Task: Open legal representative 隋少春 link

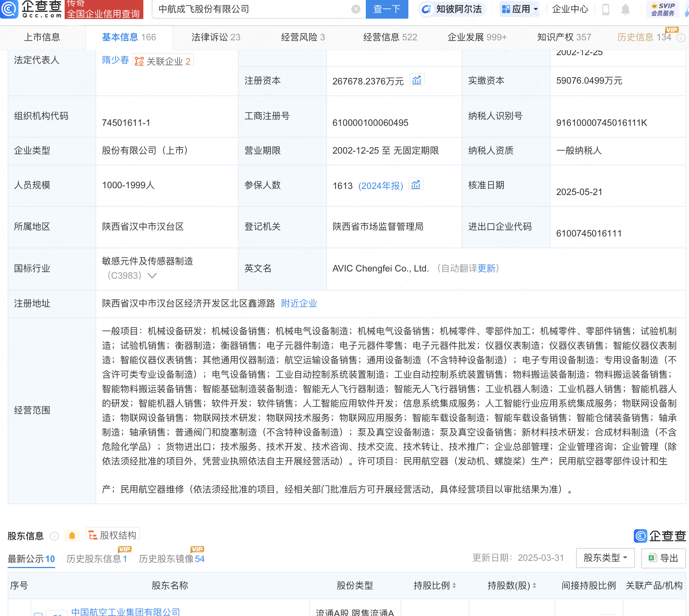Action: click(116, 60)
